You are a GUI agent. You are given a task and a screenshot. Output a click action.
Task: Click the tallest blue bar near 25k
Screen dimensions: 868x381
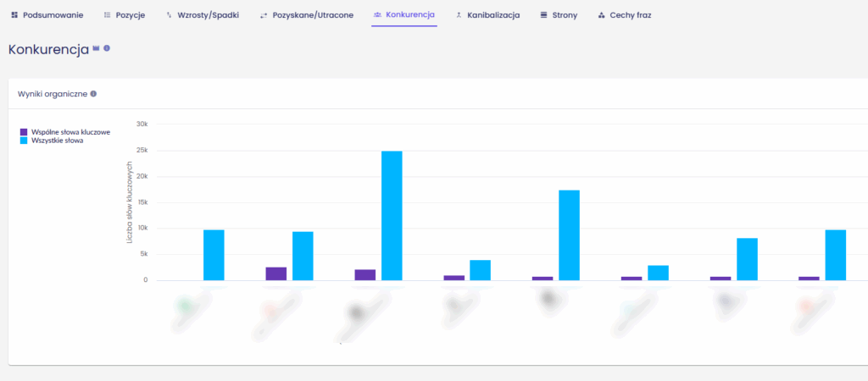(392, 215)
